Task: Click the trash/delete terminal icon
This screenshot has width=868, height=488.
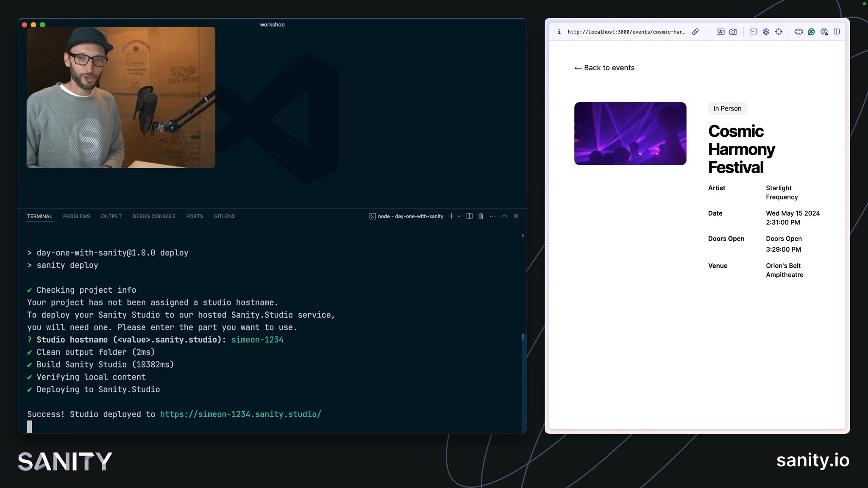Action: (x=481, y=216)
